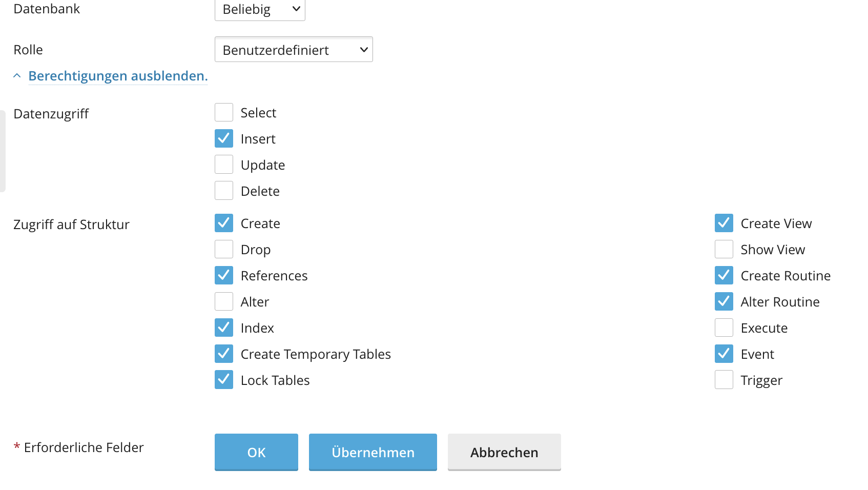The width and height of the screenshot is (868, 490).
Task: Check the Execute permission box
Action: [x=724, y=328]
